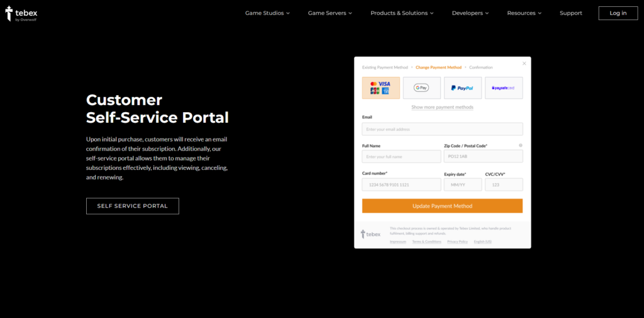Choose Google Pay as payment method
644x318 pixels.
click(x=421, y=88)
